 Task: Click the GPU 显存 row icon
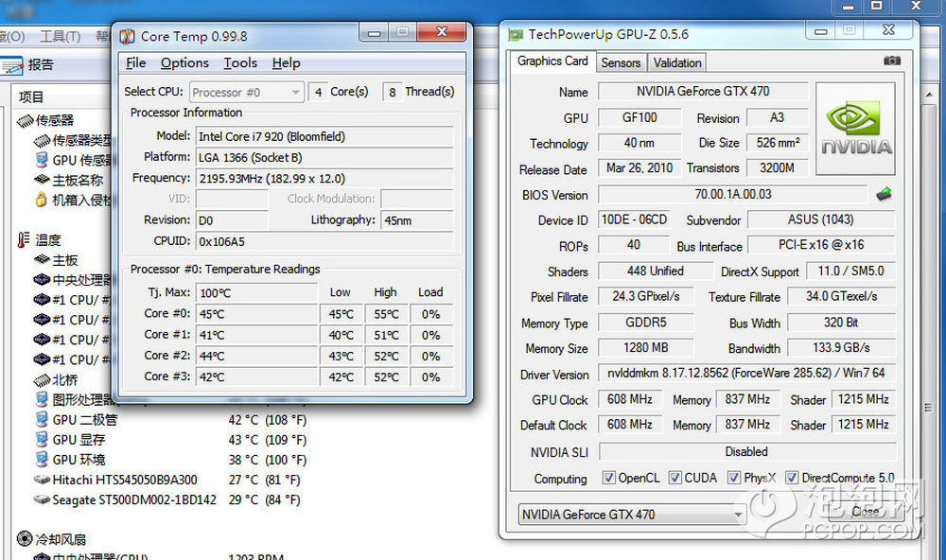point(42,439)
